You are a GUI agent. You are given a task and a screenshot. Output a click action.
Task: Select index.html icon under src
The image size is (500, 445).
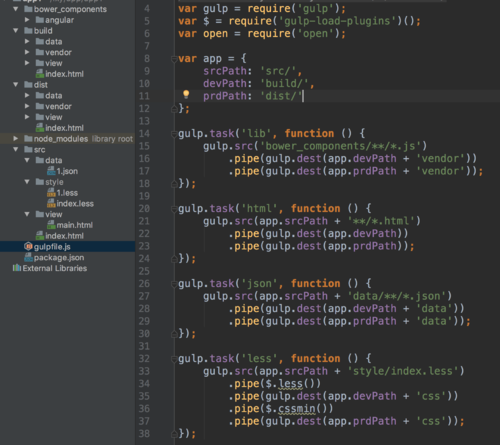(x=40, y=236)
